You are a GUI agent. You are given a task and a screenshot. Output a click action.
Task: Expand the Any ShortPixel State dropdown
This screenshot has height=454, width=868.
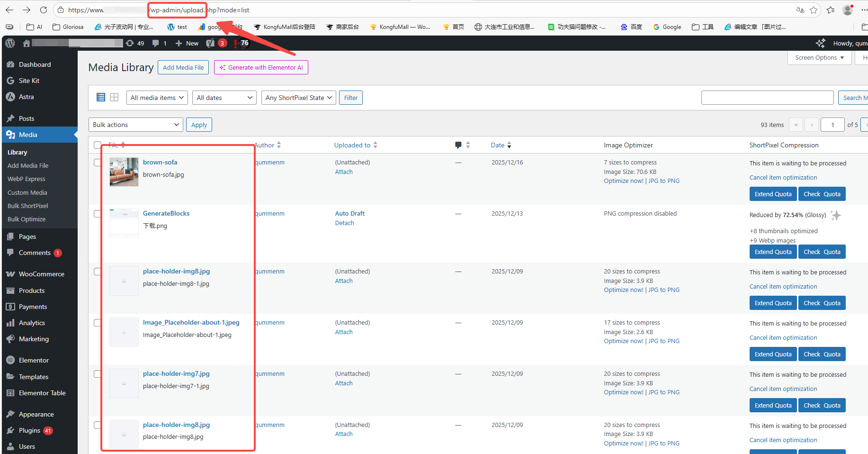[298, 98]
